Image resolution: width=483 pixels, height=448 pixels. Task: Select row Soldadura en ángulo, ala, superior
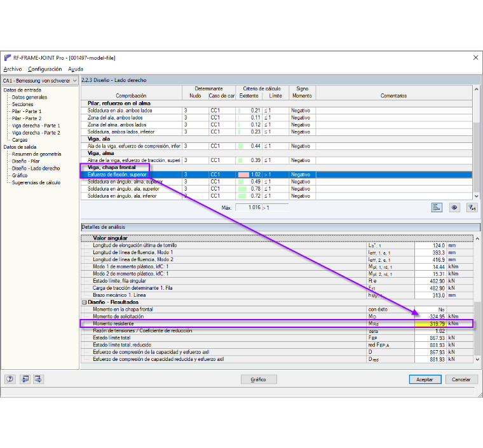coord(276,189)
